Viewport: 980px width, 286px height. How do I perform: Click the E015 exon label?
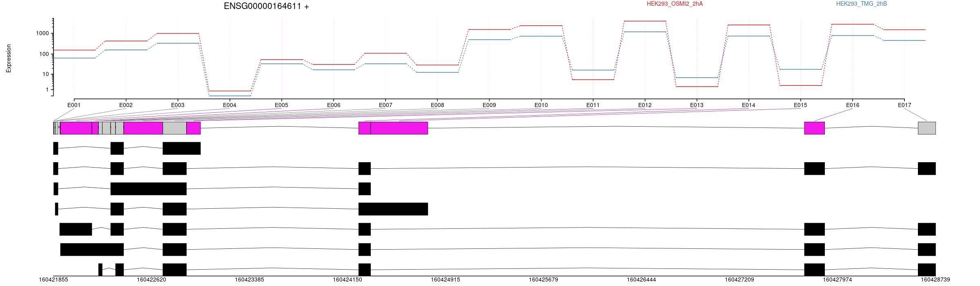click(x=801, y=105)
